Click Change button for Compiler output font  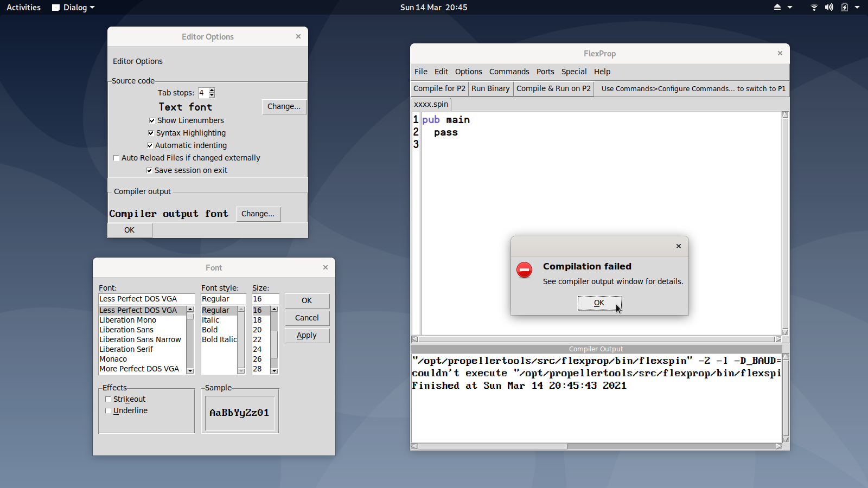coord(258,214)
